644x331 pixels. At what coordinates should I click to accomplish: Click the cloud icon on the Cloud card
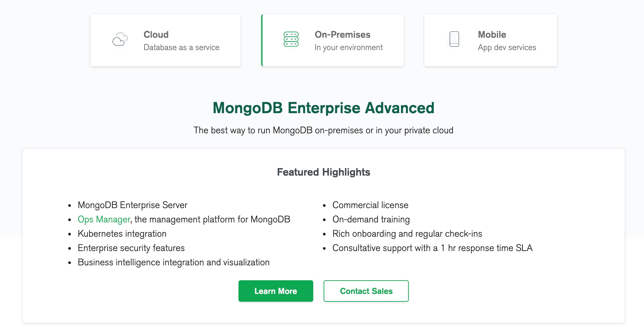pos(120,40)
